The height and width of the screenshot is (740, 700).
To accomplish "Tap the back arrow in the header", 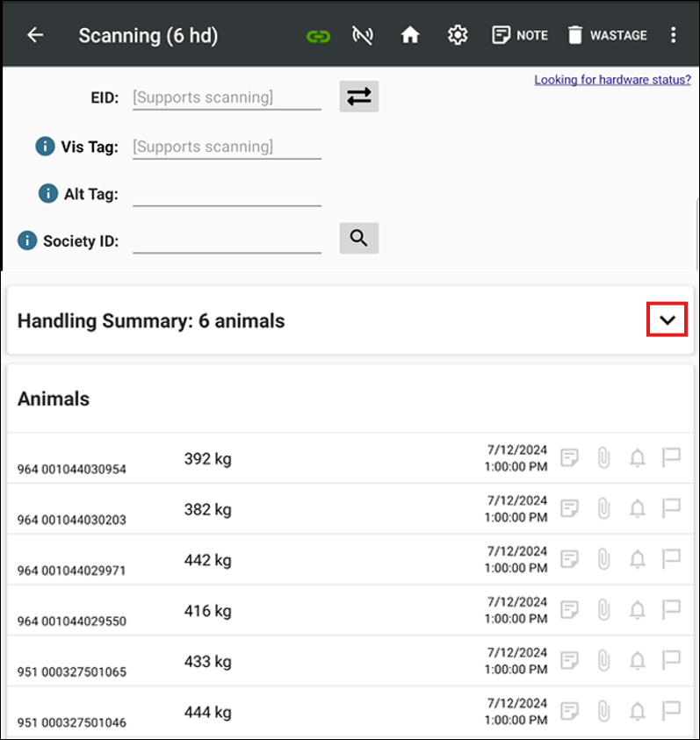I will 35,35.
